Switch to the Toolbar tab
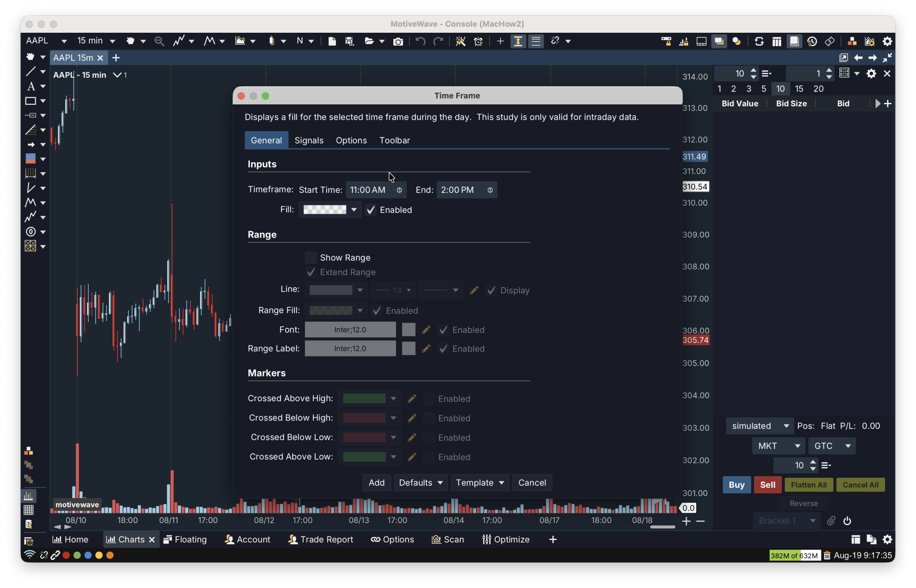 (x=395, y=141)
